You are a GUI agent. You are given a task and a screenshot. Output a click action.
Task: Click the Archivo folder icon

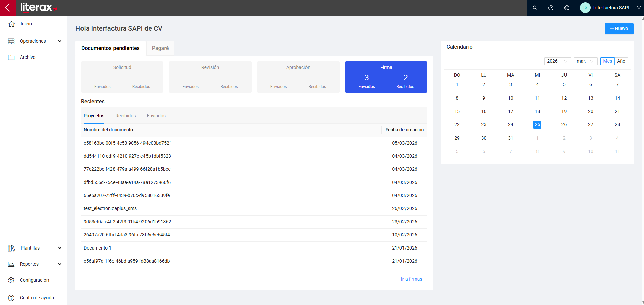click(x=11, y=58)
